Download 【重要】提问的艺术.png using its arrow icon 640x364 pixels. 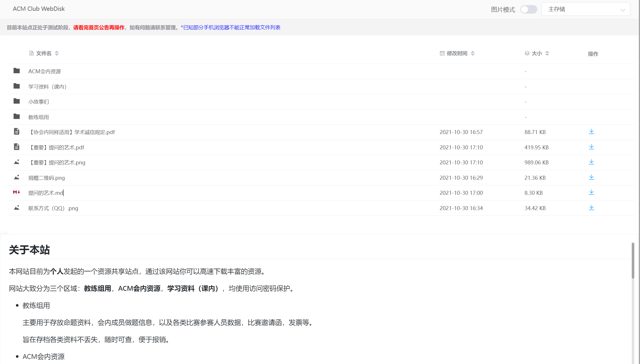591,162
